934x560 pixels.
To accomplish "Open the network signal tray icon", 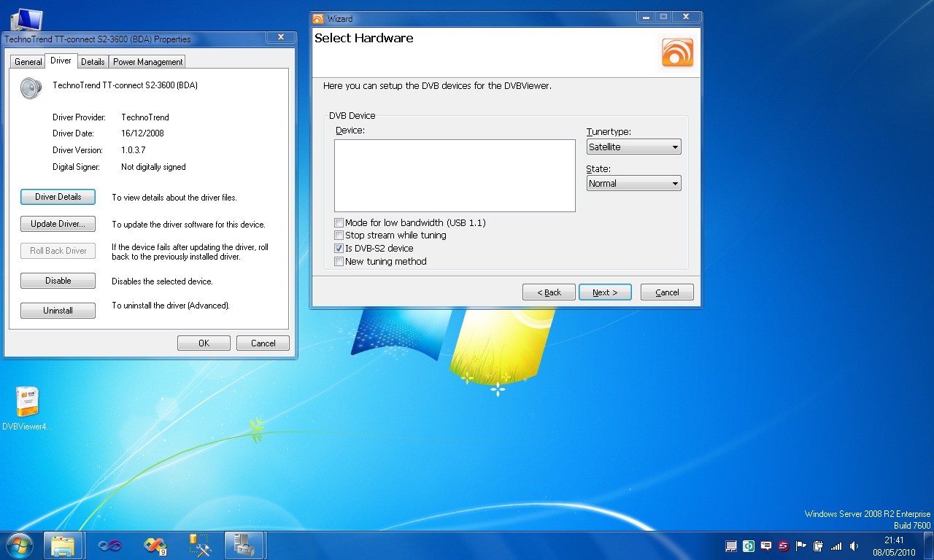I will click(x=836, y=545).
